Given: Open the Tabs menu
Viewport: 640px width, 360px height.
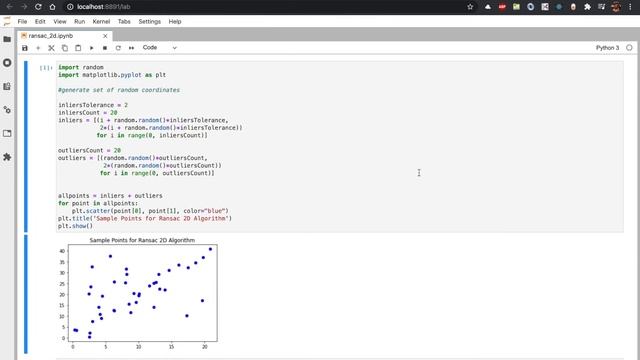Looking at the screenshot, I should [124, 22].
